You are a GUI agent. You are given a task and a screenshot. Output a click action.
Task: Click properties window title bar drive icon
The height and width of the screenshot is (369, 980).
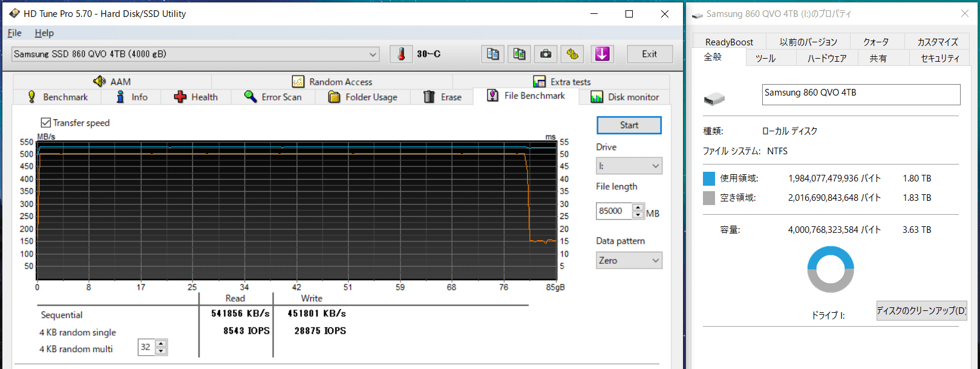click(x=697, y=14)
